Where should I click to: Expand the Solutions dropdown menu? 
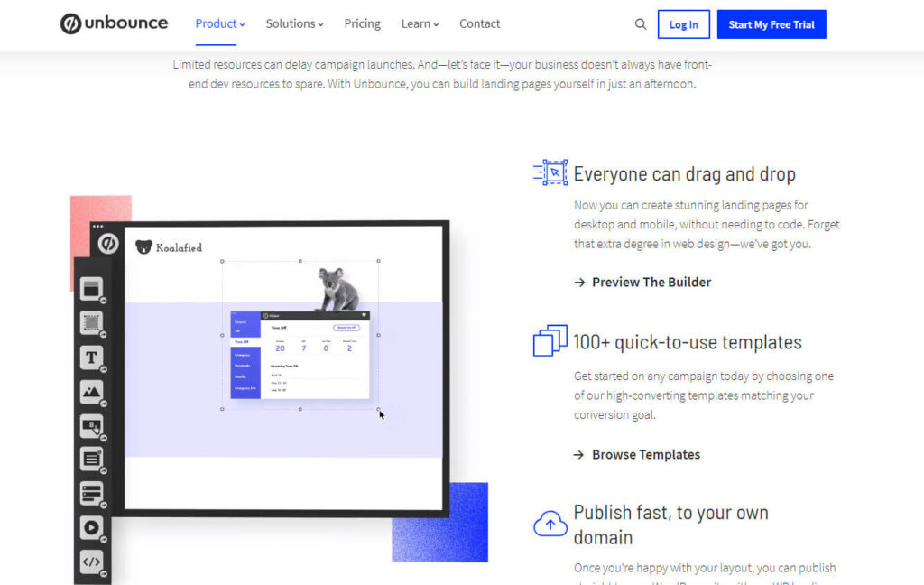tap(294, 24)
